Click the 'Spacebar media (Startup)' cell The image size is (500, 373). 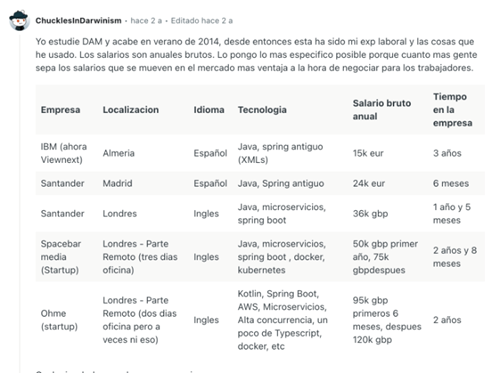[x=61, y=257]
